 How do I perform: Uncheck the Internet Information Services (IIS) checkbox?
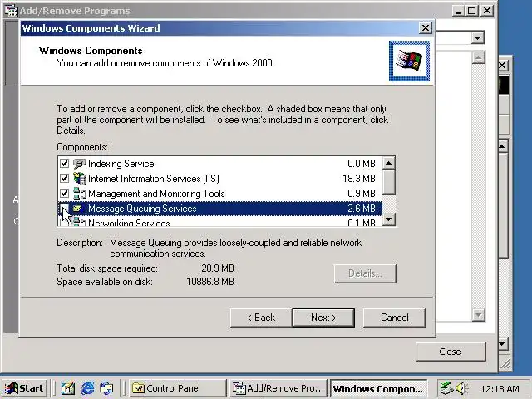tap(64, 179)
